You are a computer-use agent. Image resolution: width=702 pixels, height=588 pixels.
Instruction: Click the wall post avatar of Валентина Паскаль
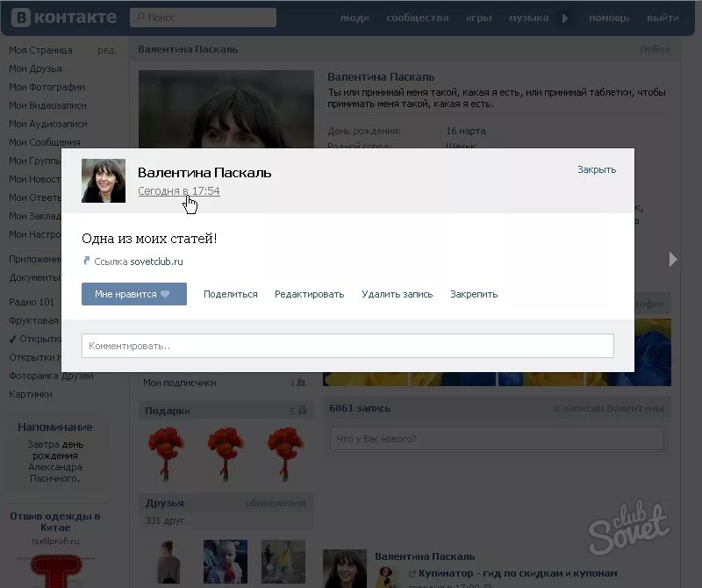345,569
